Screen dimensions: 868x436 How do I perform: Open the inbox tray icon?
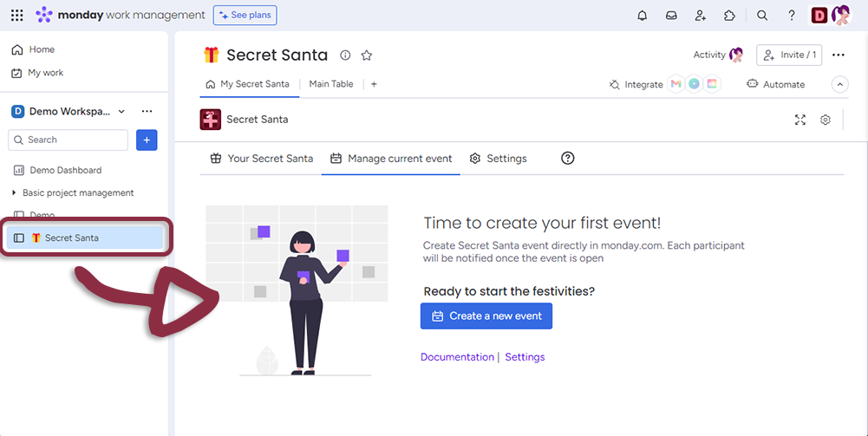pos(671,16)
